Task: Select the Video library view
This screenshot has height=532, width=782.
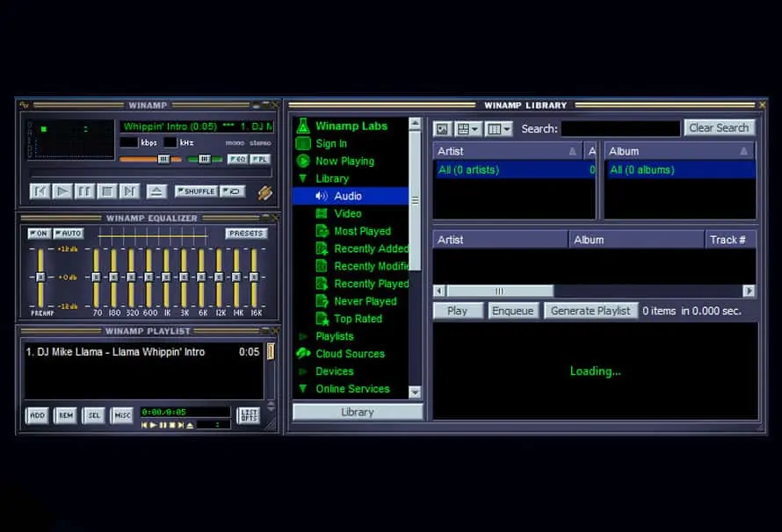Action: point(348,213)
